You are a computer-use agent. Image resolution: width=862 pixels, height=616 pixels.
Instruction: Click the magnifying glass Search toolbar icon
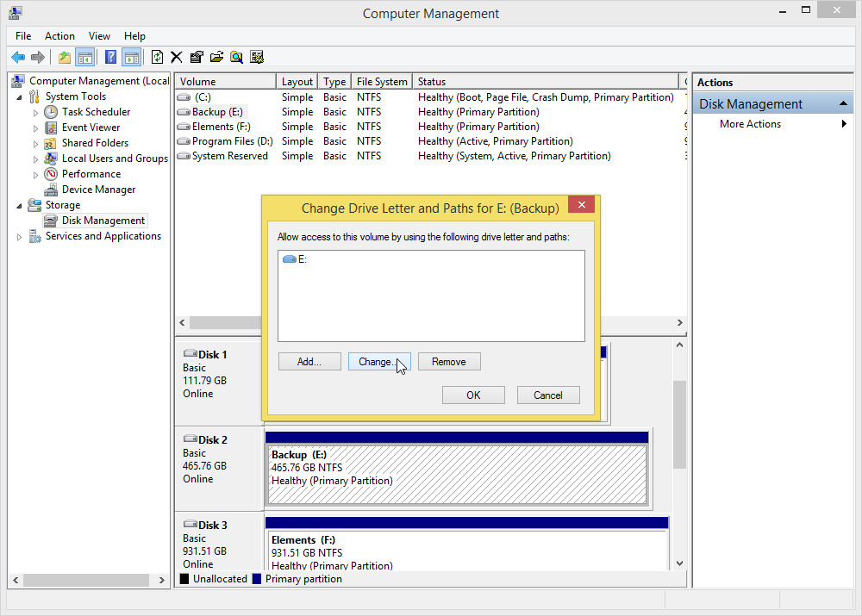(236, 57)
